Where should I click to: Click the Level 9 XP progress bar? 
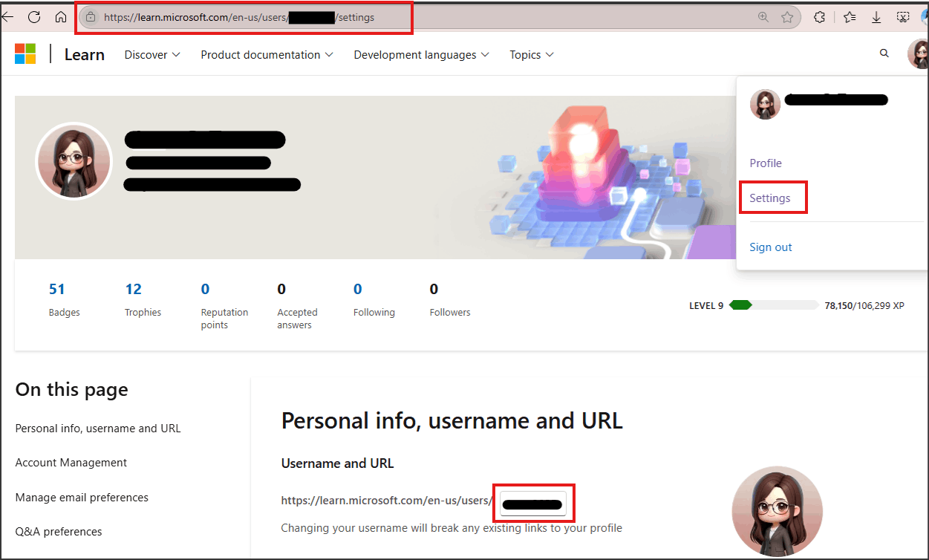774,305
